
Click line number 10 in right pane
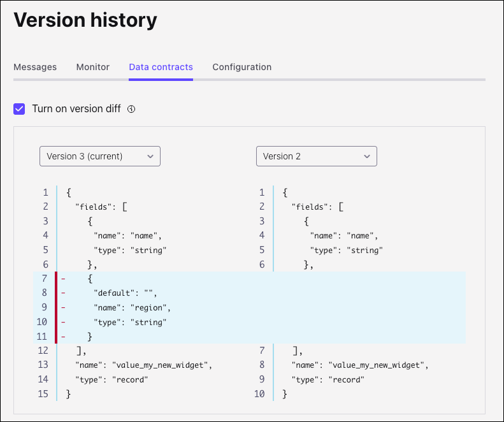pos(259,395)
